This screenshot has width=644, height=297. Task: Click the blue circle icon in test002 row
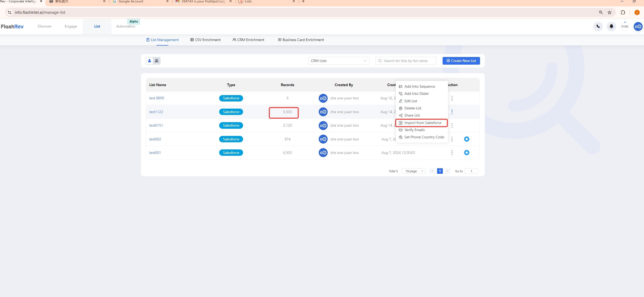coord(466,139)
